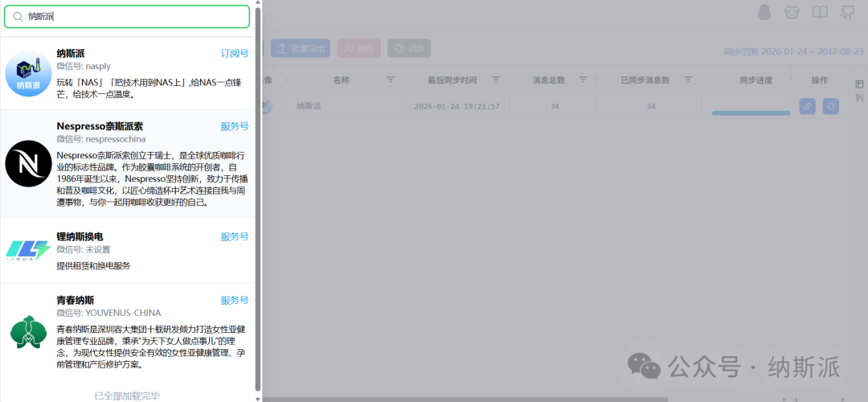Screen dimensions: 868x402
Task: Click the 纳斯派 description about NAS
Action: coord(149,88)
